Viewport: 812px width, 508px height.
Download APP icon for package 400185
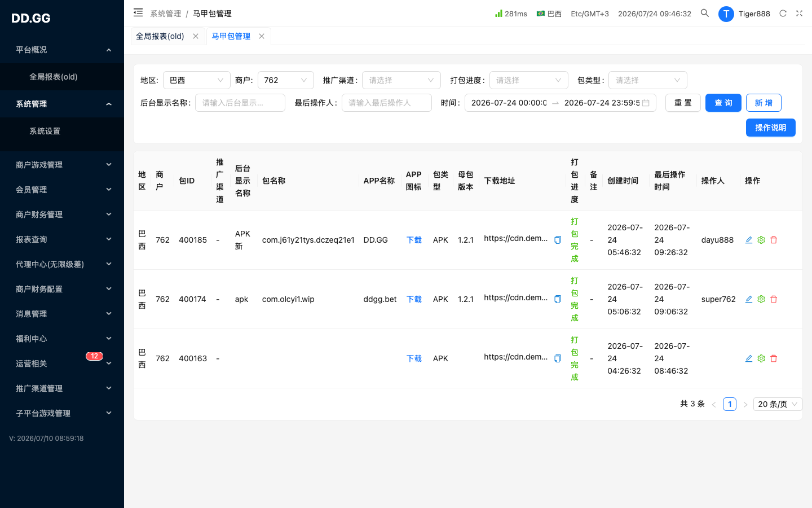[414, 240]
